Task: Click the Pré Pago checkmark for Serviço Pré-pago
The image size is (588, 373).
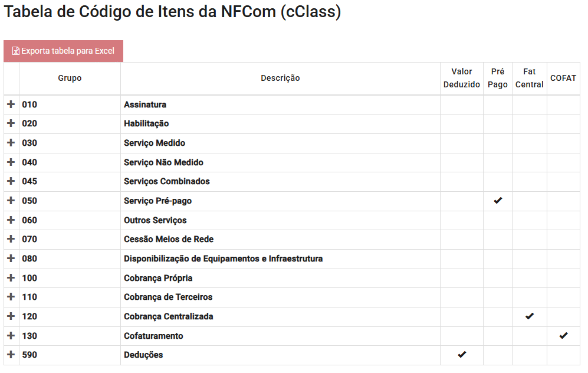Action: click(498, 201)
